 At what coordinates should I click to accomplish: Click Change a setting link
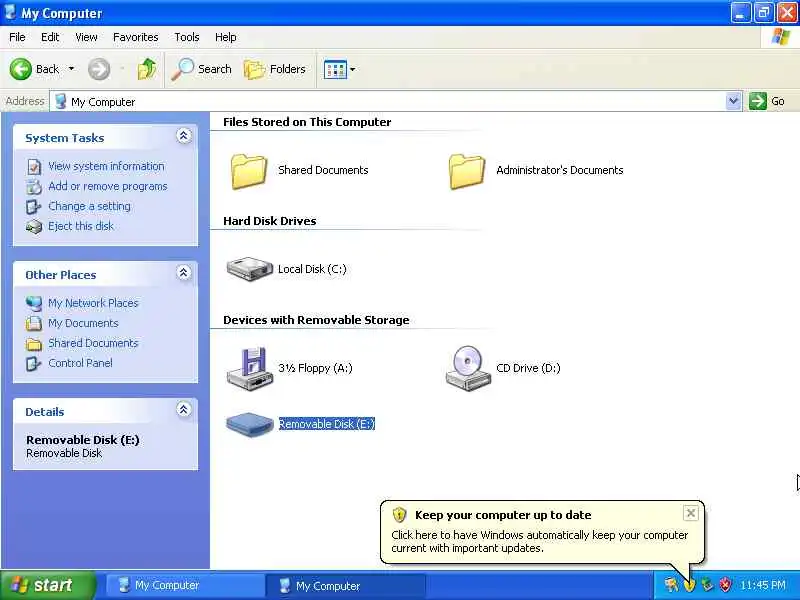coord(89,206)
